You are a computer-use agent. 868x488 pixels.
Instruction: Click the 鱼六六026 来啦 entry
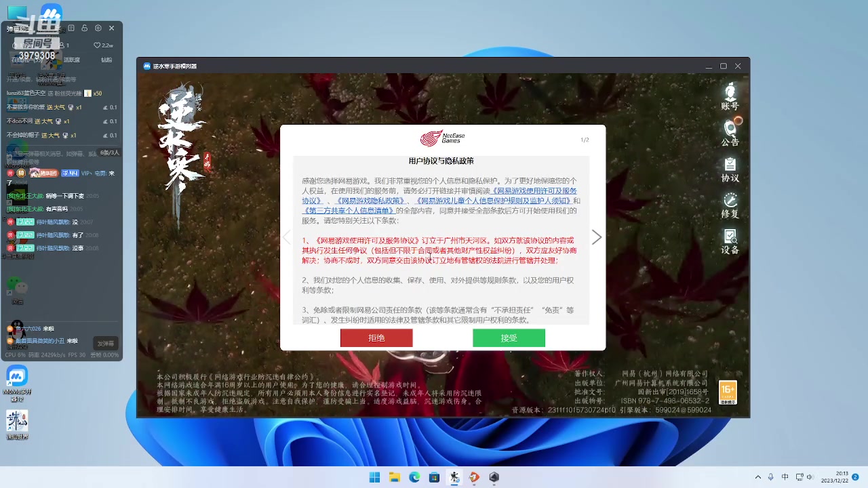click(x=31, y=329)
